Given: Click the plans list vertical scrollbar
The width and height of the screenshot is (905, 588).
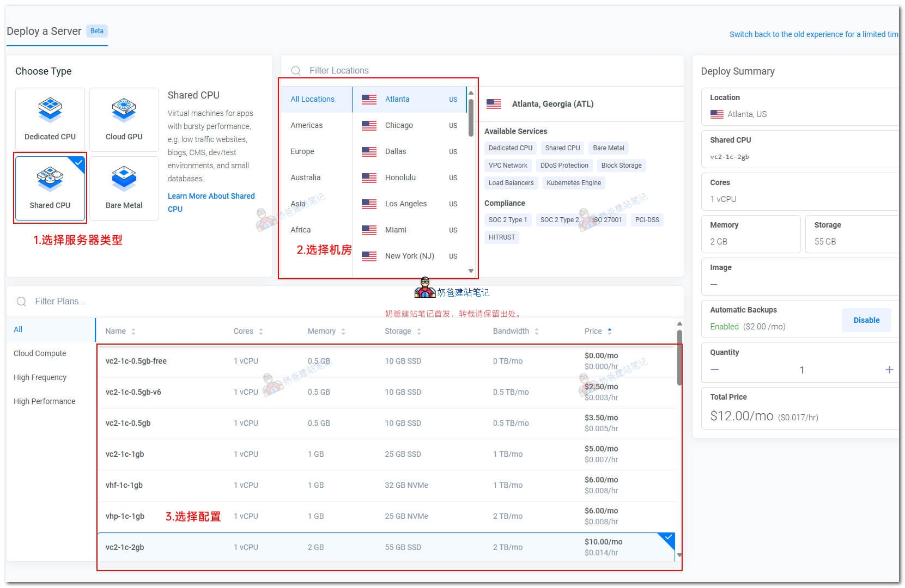Looking at the screenshot, I should [x=679, y=359].
